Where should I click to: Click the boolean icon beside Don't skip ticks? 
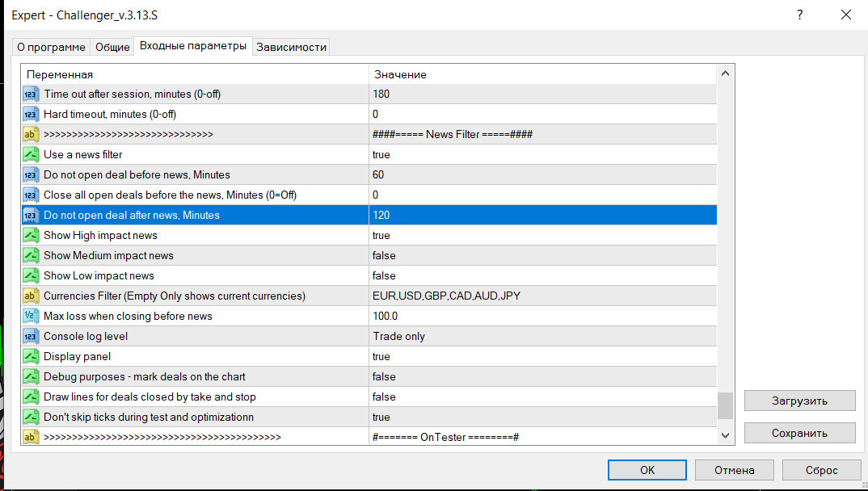31,417
